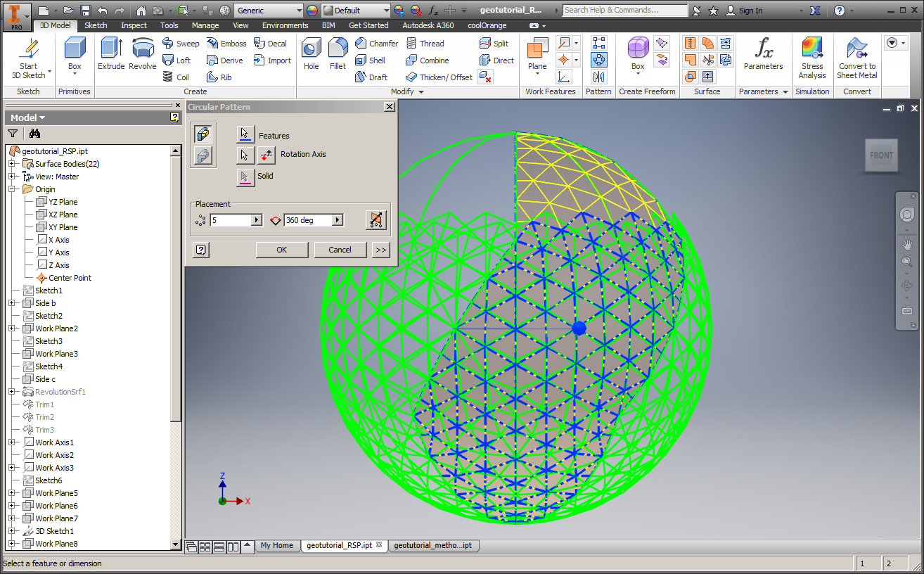Viewport: 924px width, 574px height.
Task: Toggle pattern entire solid mode
Action: tap(203, 156)
